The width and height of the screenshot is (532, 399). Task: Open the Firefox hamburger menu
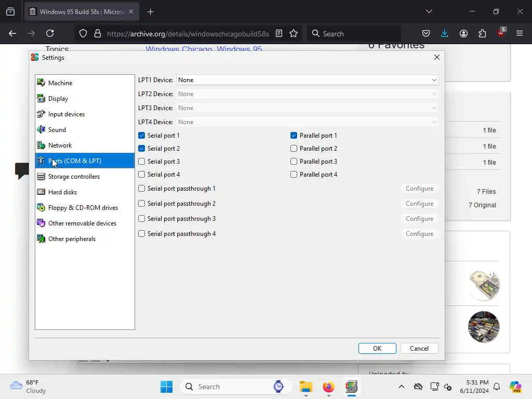point(520,34)
